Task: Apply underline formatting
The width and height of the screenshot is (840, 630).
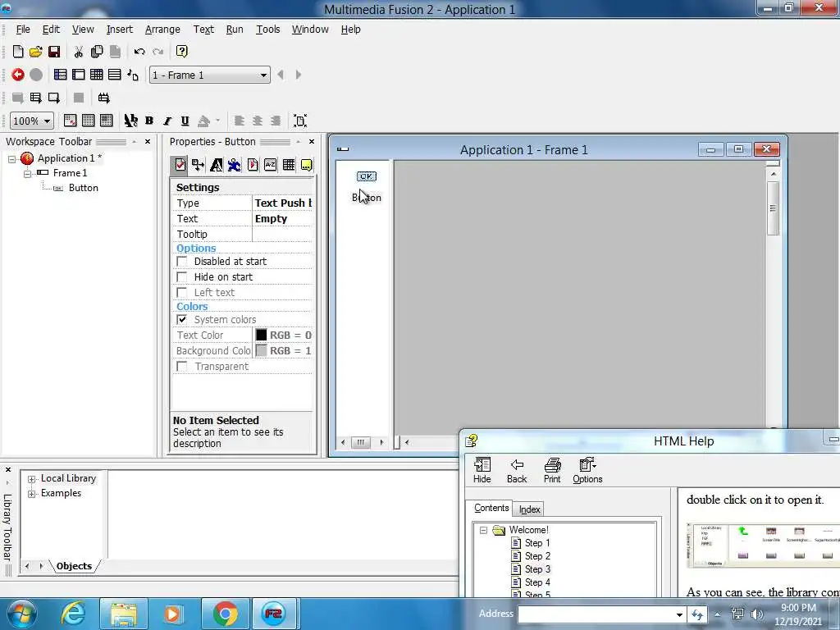Action: point(185,121)
